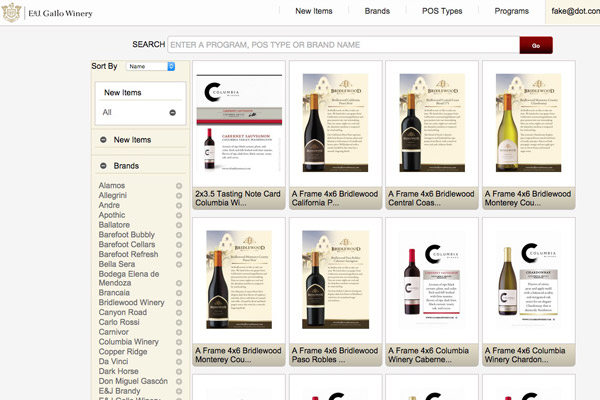Screen dimensions: 600x400
Task: Click the E&J Brandy filter circle icon
Action: [x=179, y=391]
